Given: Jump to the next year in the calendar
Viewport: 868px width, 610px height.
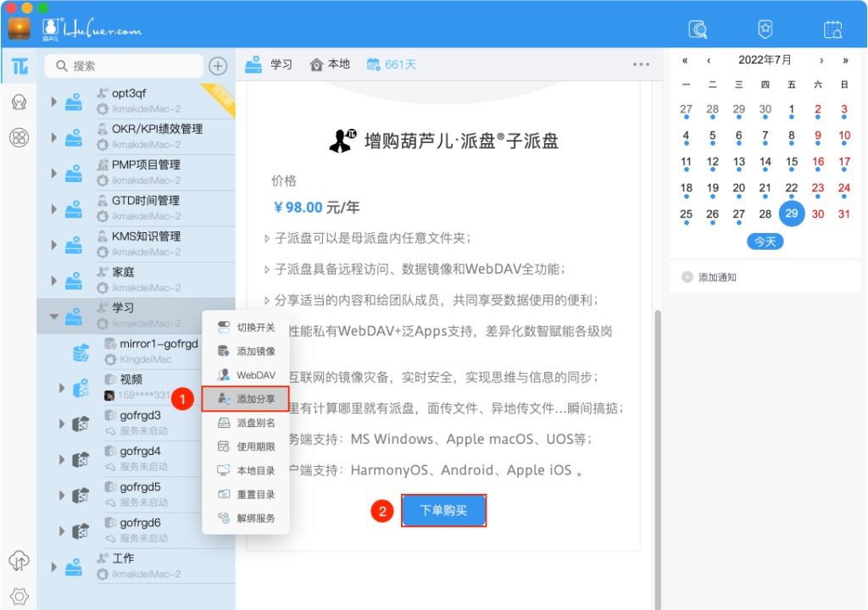Looking at the screenshot, I should coord(845,60).
